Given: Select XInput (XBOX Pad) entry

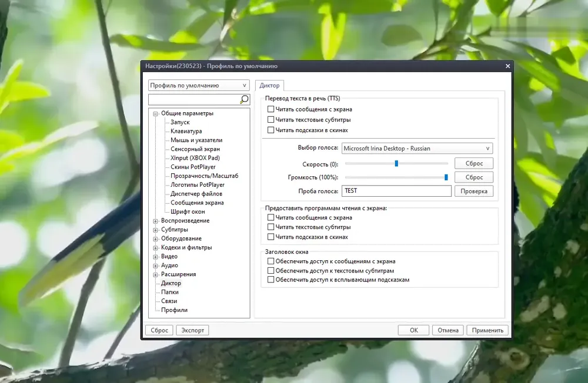Looking at the screenshot, I should 195,158.
